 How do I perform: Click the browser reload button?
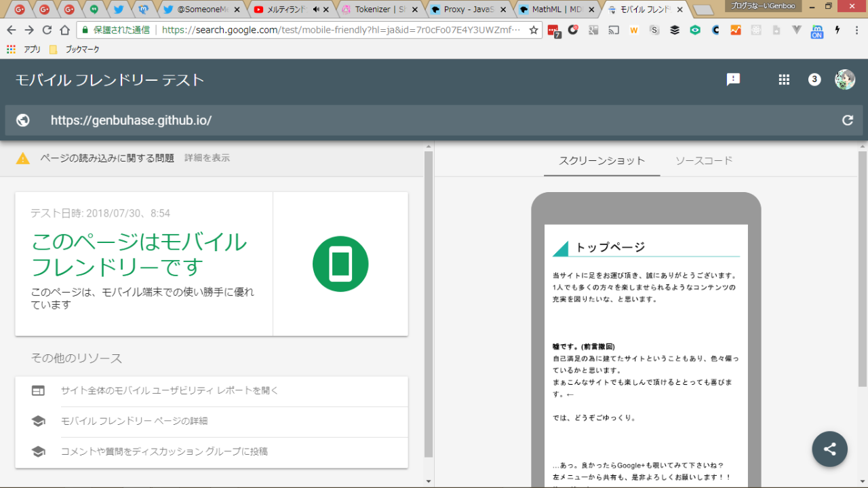tap(47, 30)
